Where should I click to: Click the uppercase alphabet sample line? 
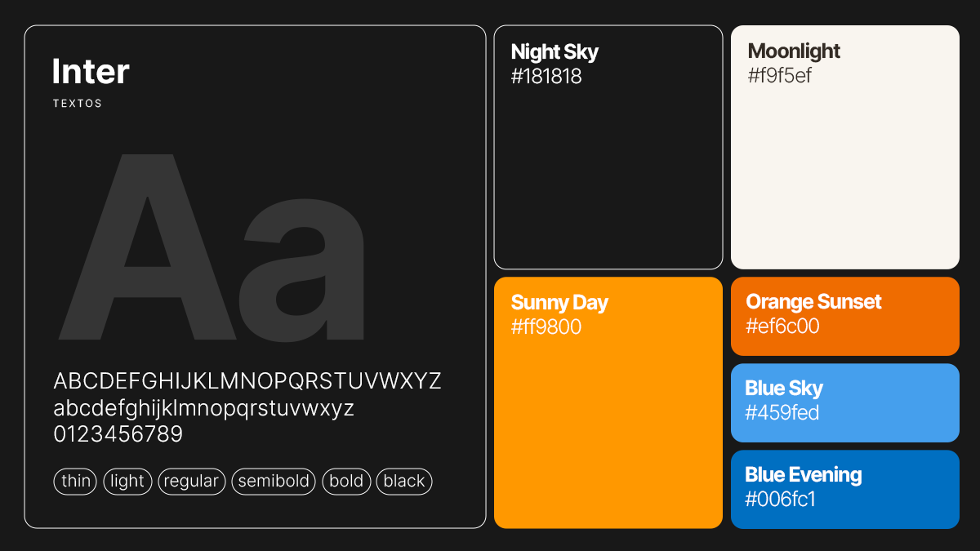pyautogui.click(x=247, y=381)
